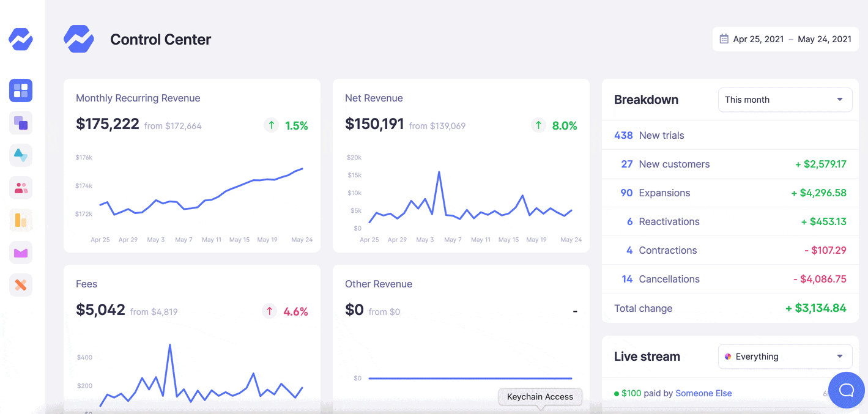
Task: Open the pink people icon in sidebar
Action: click(x=21, y=188)
